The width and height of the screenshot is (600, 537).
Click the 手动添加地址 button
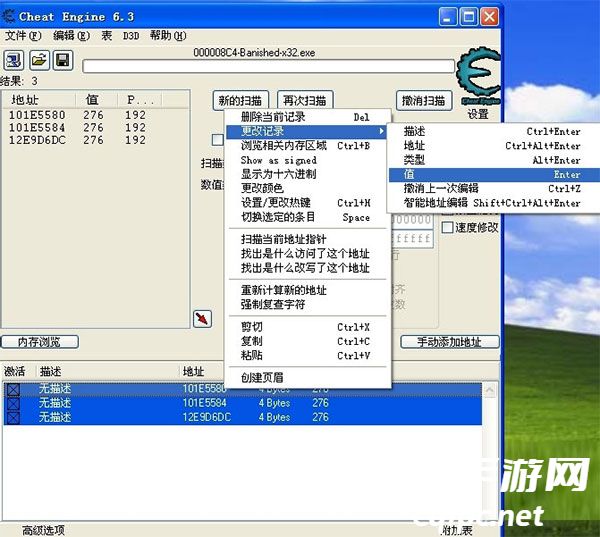coord(450,342)
